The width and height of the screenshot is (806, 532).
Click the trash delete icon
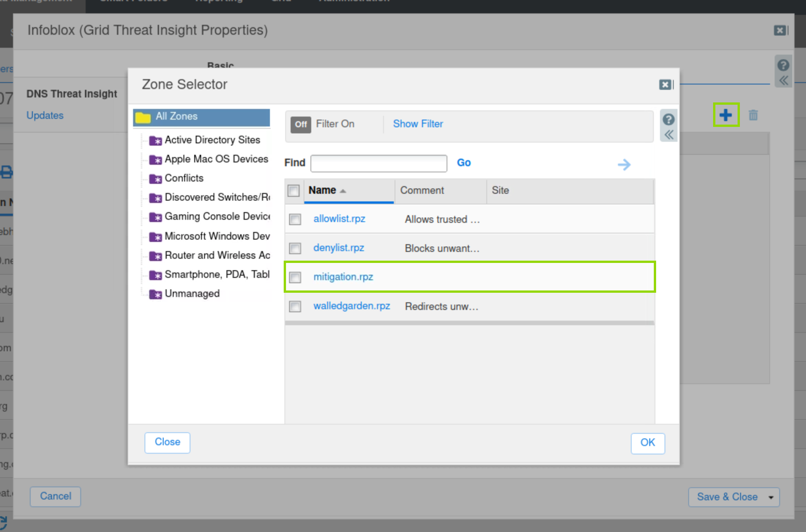(753, 115)
